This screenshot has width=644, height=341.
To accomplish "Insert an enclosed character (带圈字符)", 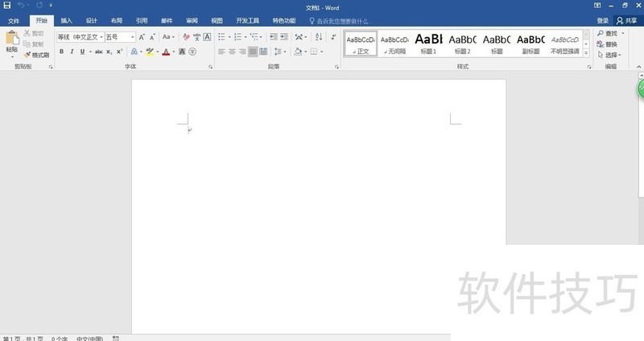I will pyautogui.click(x=192, y=52).
